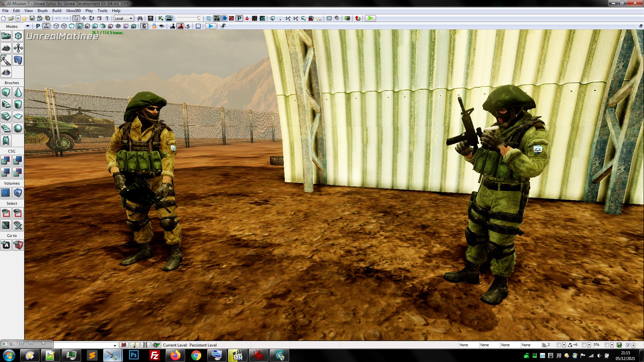Image resolution: width=644 pixels, height=362 pixels.
Task: Create a Sphere (tetrahedron) brush
Action: (18, 128)
